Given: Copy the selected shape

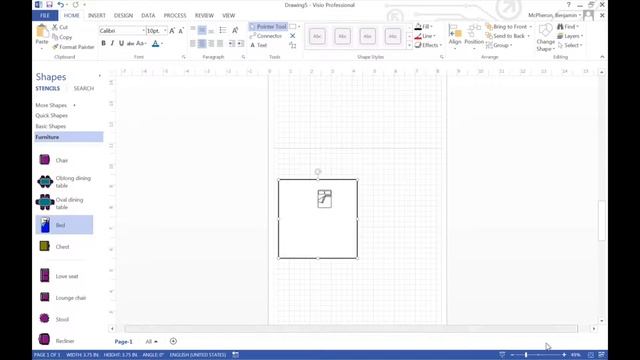Looking at the screenshot, I should click(62, 37).
